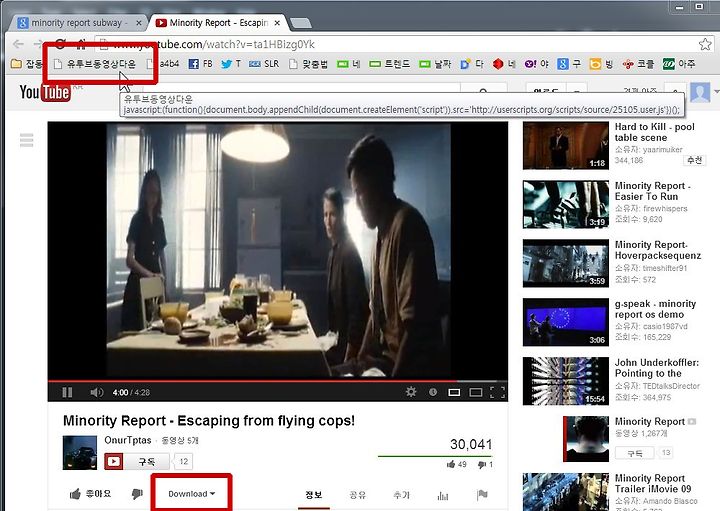Open the Yahoo 야 bookmark
Image resolution: width=720 pixels, height=511 pixels.
(537, 64)
